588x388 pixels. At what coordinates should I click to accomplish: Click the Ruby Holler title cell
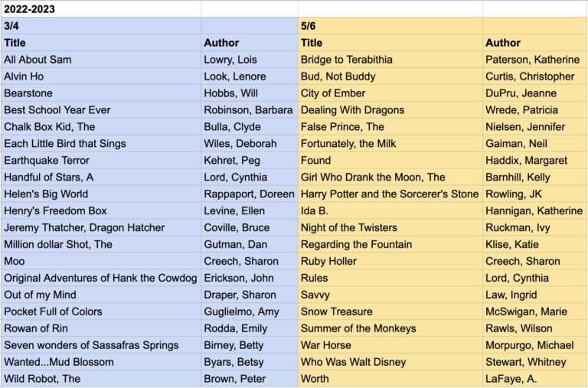(390, 261)
